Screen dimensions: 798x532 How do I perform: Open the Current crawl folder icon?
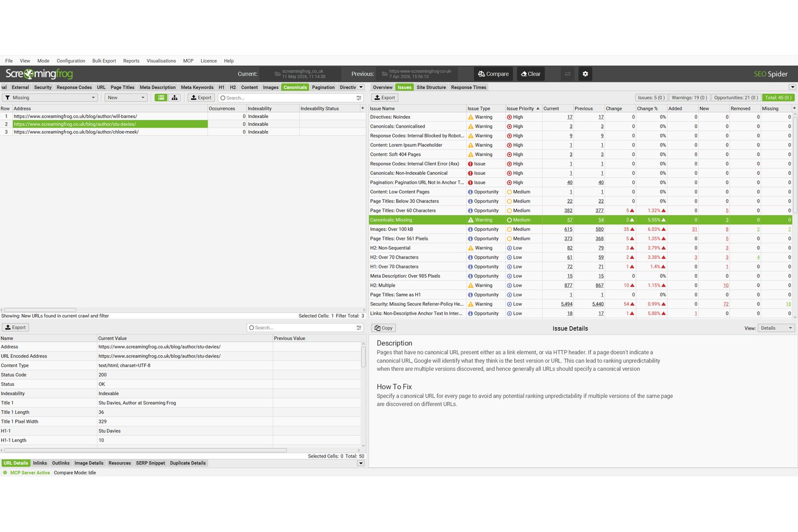click(x=277, y=74)
